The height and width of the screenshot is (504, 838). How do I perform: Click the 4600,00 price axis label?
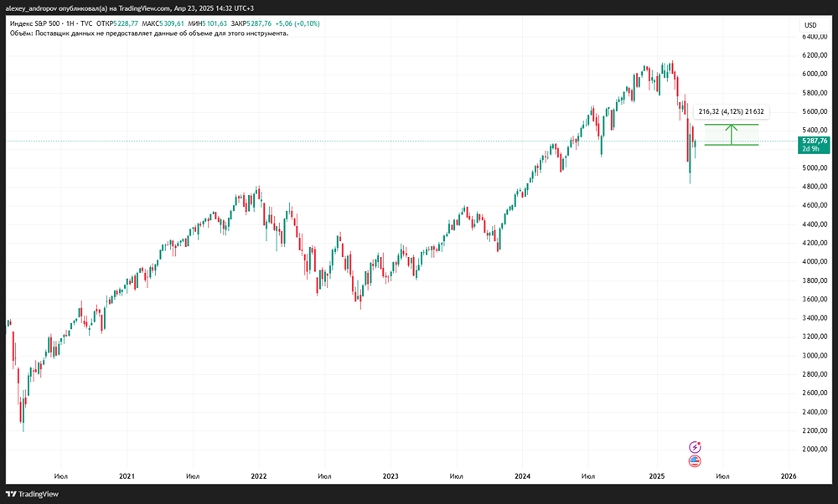coord(815,205)
